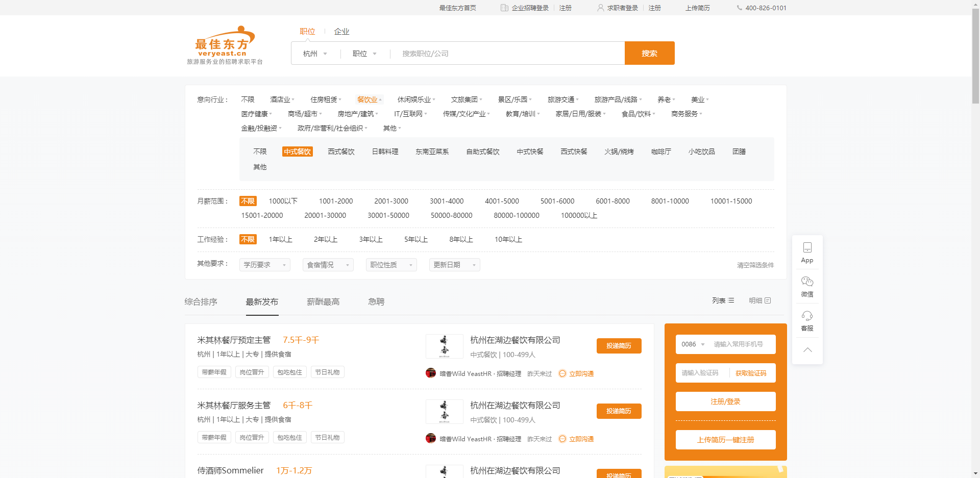Image resolution: width=980 pixels, height=478 pixels.
Task: Expand the 餐饮业 industry menu
Action: (370, 99)
